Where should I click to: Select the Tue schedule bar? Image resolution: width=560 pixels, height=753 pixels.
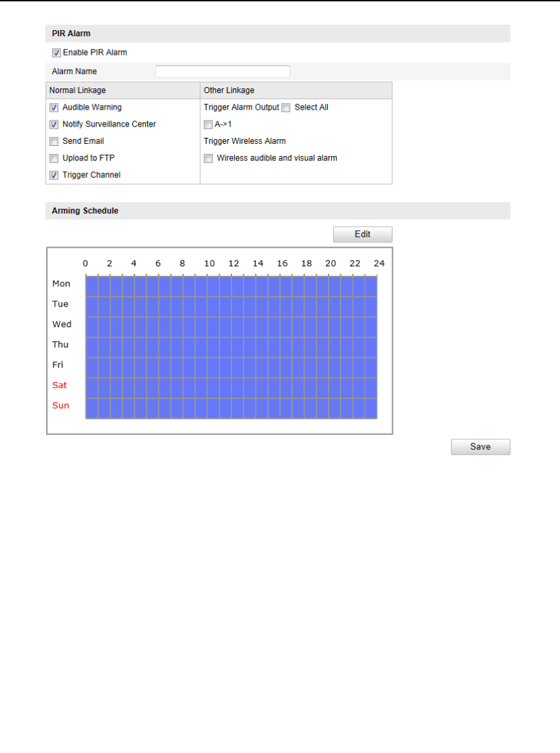tap(231, 307)
